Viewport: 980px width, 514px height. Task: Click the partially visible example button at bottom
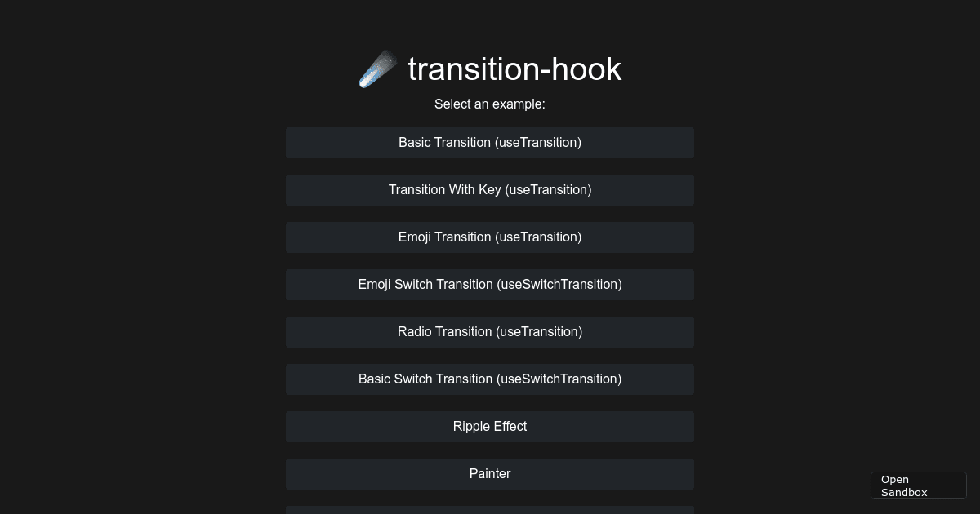click(490, 512)
